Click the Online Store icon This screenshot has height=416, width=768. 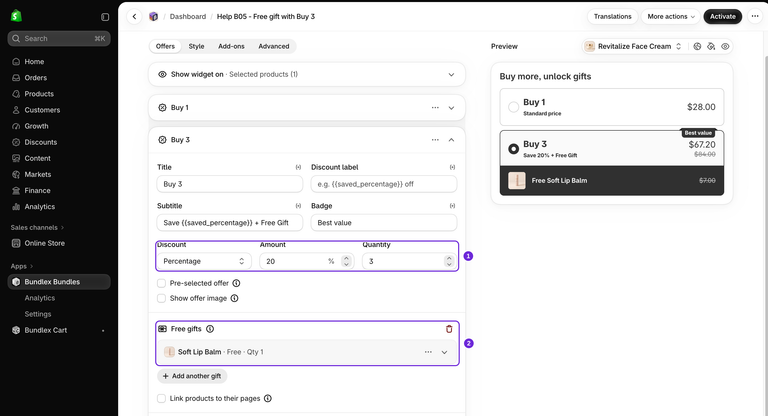point(16,244)
